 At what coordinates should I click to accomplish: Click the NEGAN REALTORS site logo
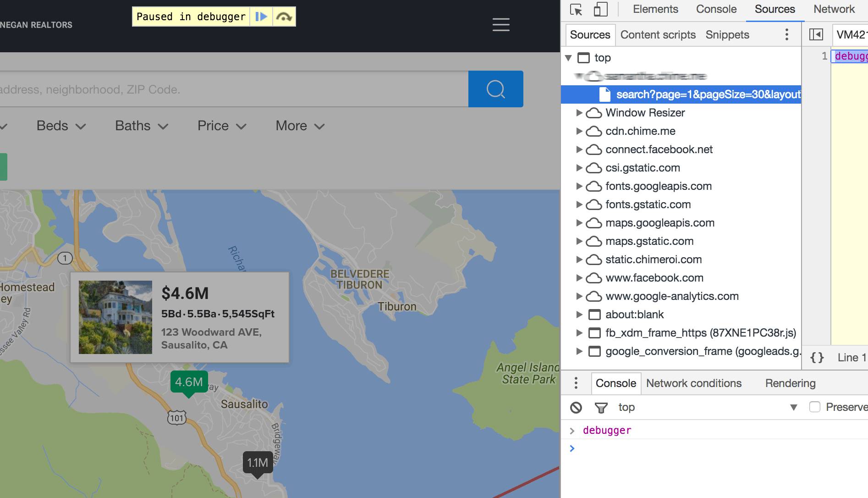point(36,25)
